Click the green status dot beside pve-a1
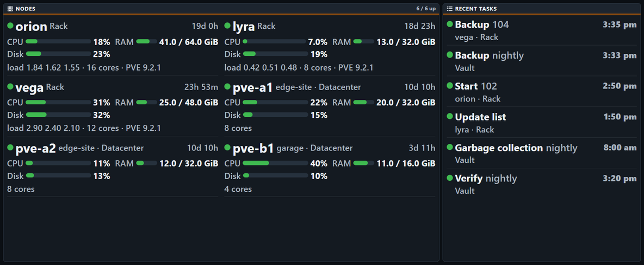This screenshot has height=265, width=644. click(227, 86)
